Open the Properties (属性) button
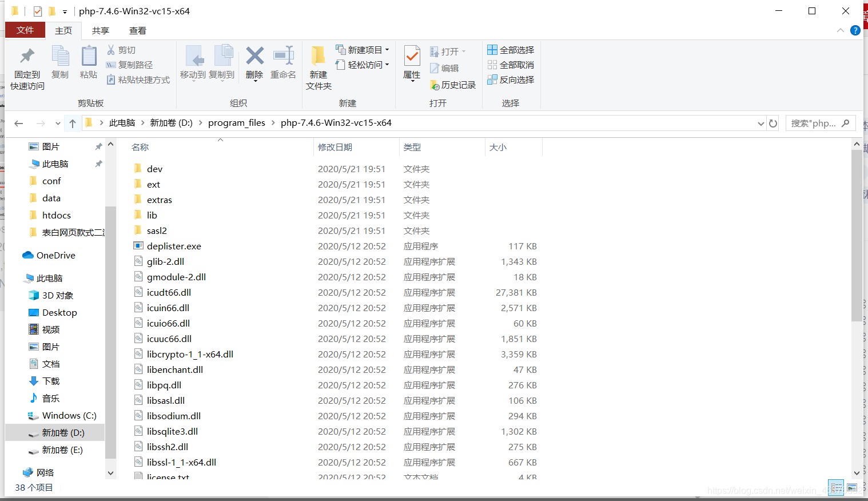The height and width of the screenshot is (501, 868). [x=412, y=63]
